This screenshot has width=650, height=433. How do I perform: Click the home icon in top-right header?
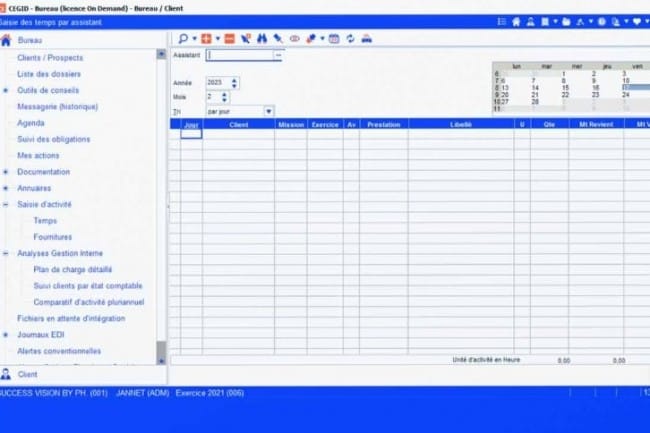tap(516, 21)
